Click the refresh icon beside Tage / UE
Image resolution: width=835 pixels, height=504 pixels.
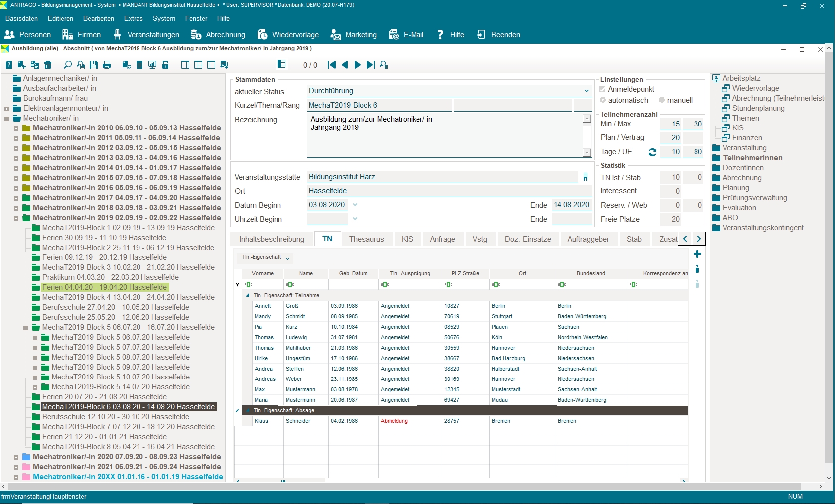point(652,152)
